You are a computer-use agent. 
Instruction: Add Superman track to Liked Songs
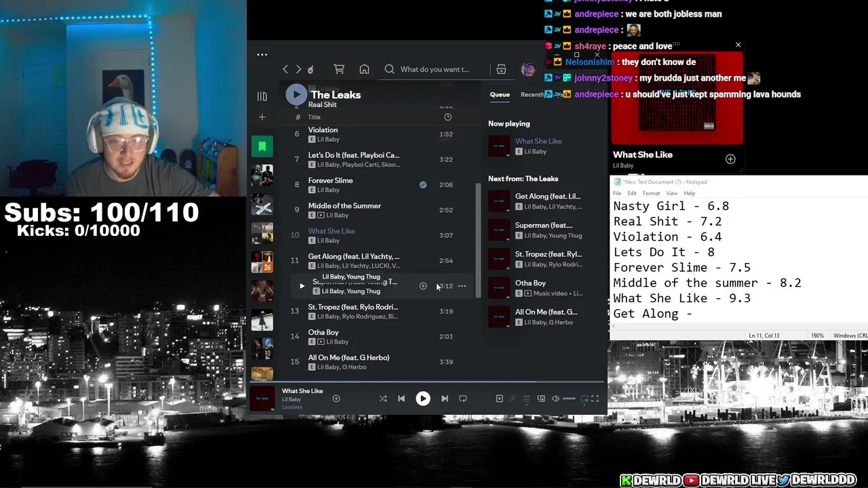point(423,286)
